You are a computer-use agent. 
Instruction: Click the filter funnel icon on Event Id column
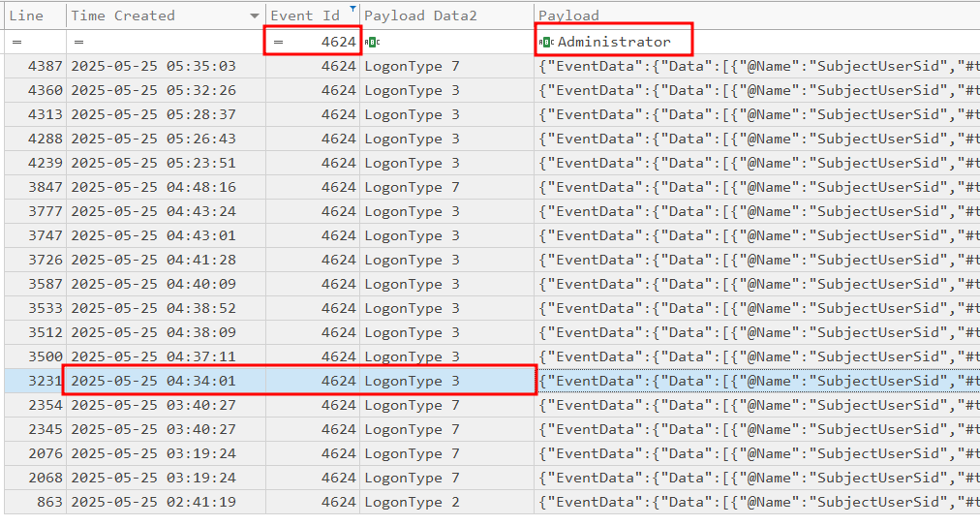tap(352, 10)
